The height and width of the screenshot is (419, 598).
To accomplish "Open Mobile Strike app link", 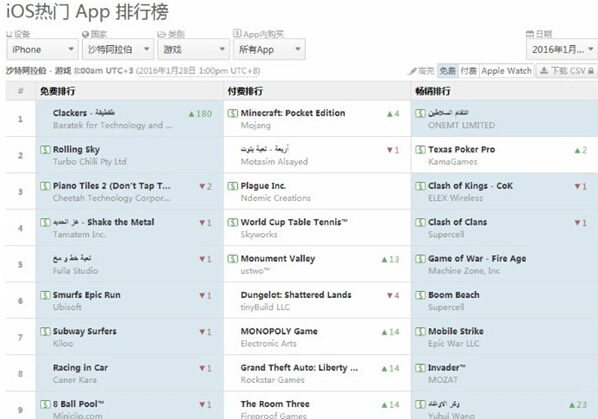I will pos(456,331).
